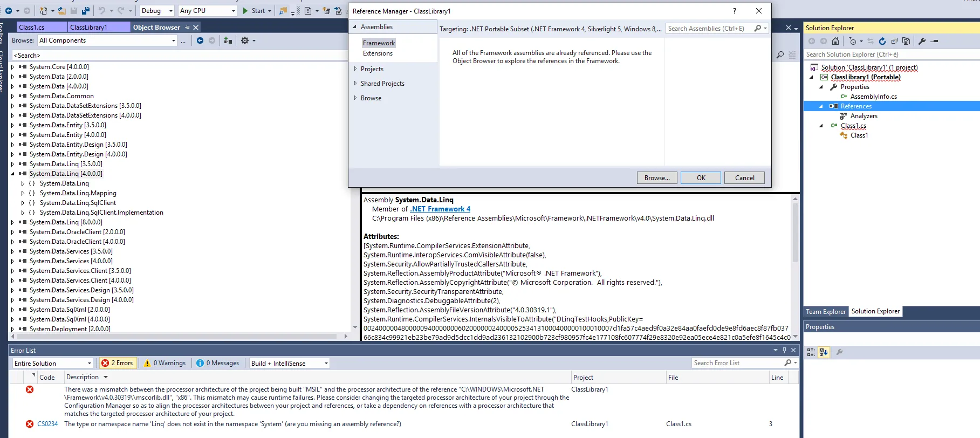Toggle the 0 Warnings filter

pyautogui.click(x=165, y=363)
